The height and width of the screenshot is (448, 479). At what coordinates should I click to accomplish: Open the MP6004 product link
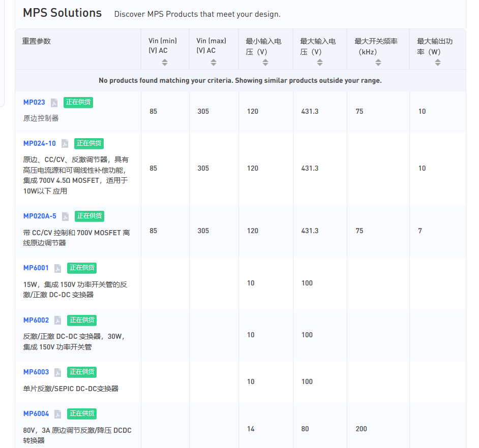point(36,414)
